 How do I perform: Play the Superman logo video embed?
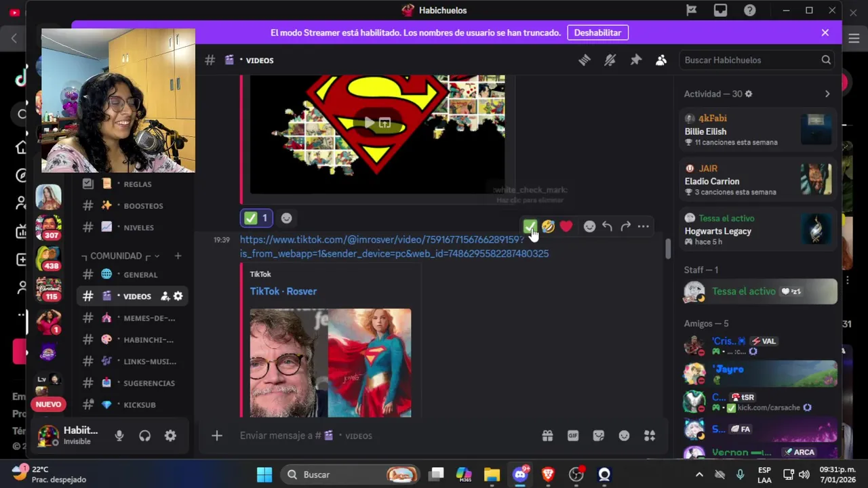pos(369,123)
